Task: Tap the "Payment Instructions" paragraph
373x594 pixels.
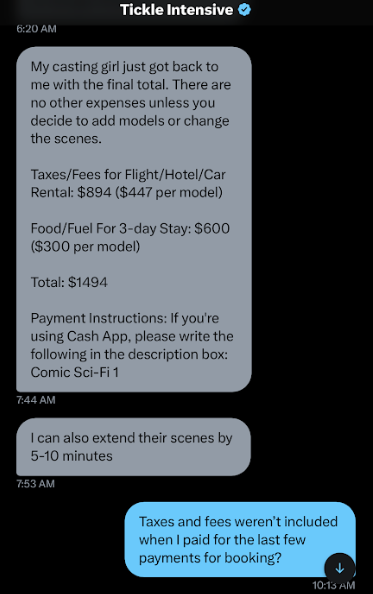Action: click(132, 345)
